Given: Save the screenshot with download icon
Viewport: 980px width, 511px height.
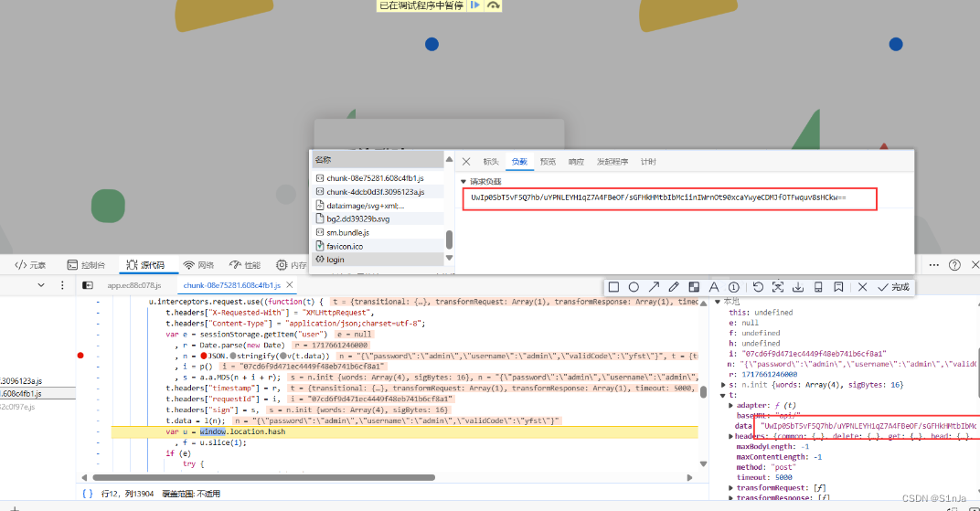Looking at the screenshot, I should pos(798,287).
